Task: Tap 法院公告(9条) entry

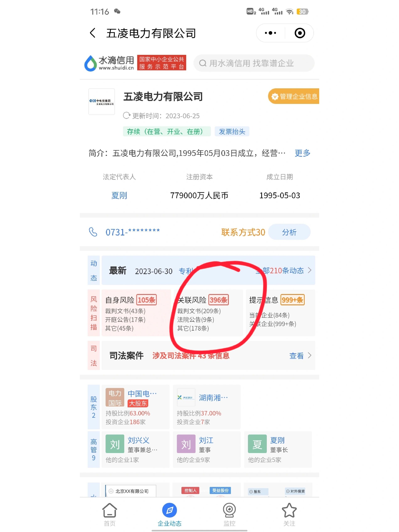Action: 196,320
